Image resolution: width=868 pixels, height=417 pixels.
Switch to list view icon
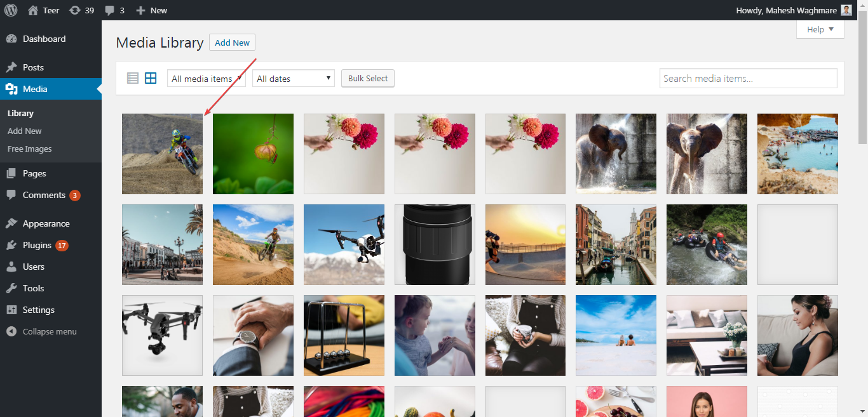click(133, 78)
